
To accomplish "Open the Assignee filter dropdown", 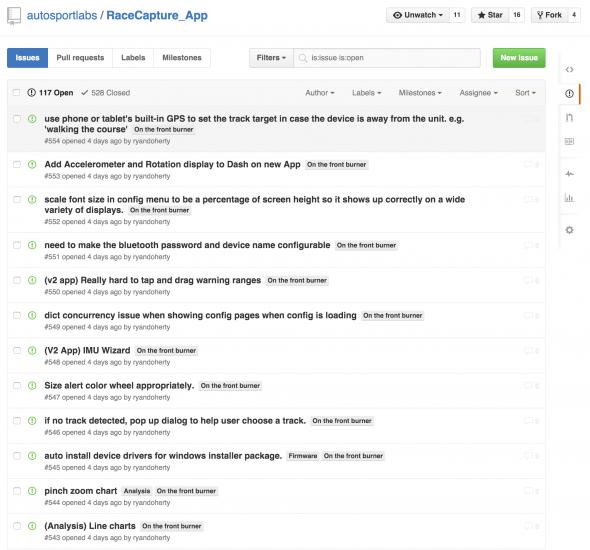I will click(478, 93).
